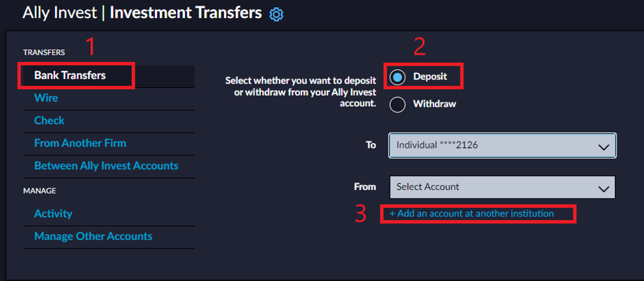Open the Check transfer option
This screenshot has width=644, height=281.
coord(49,121)
